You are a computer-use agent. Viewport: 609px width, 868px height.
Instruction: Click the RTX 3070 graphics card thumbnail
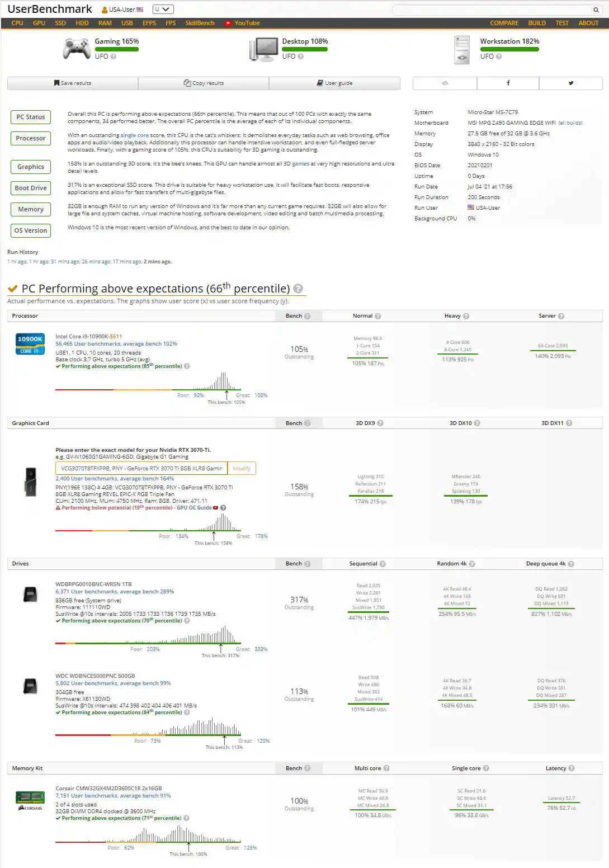[x=30, y=482]
